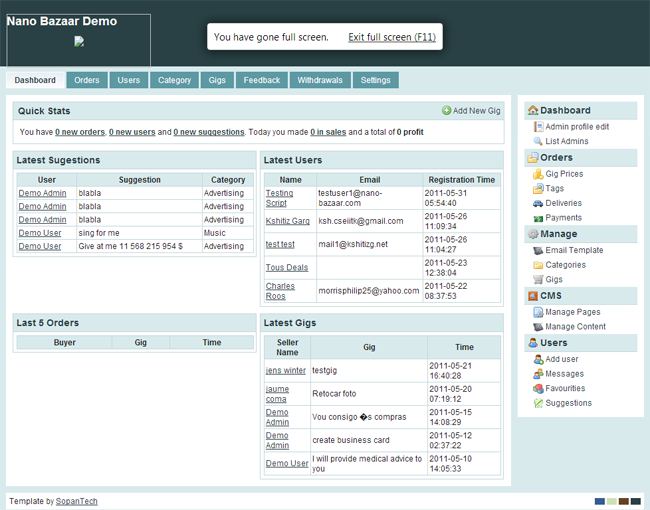Screen dimensions: 650x510
Task: Click the Email Template icon
Action: [x=538, y=250]
